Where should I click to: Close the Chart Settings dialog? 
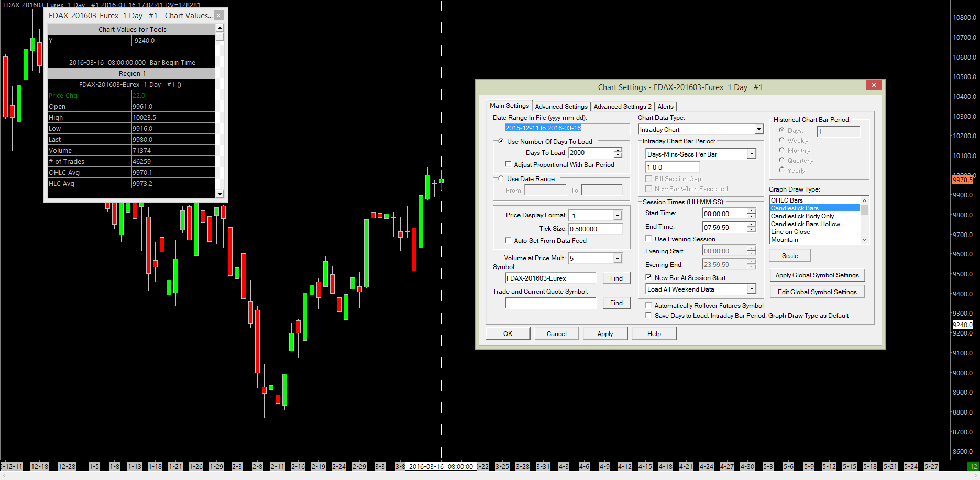(x=874, y=85)
